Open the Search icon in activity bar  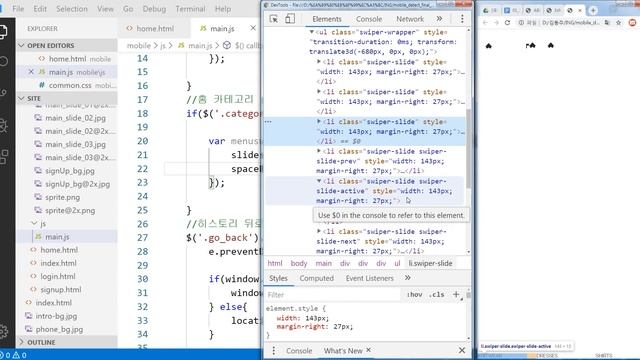(x=4, y=61)
